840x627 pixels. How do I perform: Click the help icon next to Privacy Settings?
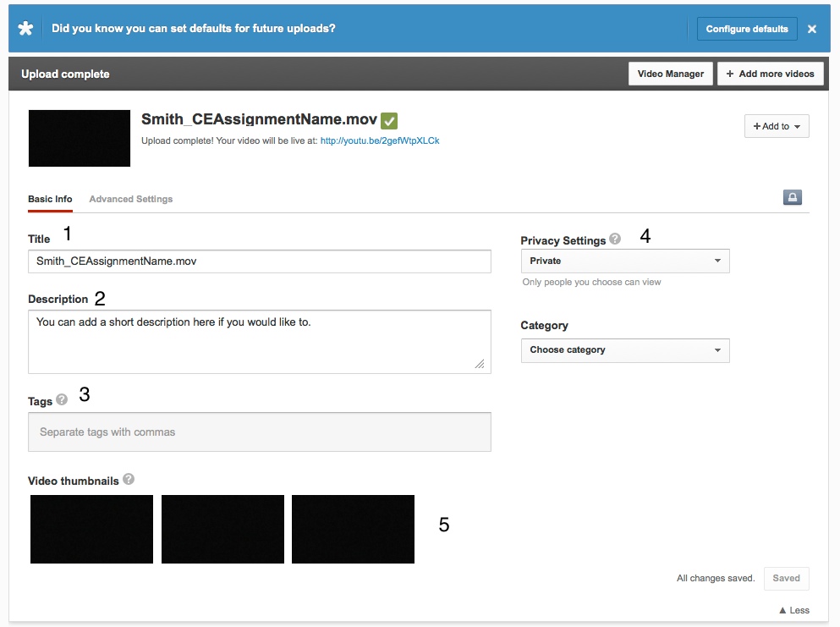[x=615, y=239]
